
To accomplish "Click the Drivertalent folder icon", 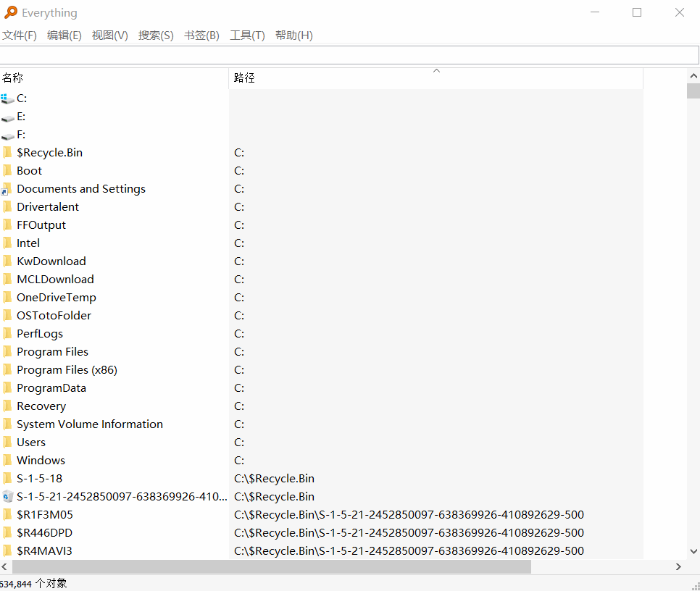I will pos(7,207).
